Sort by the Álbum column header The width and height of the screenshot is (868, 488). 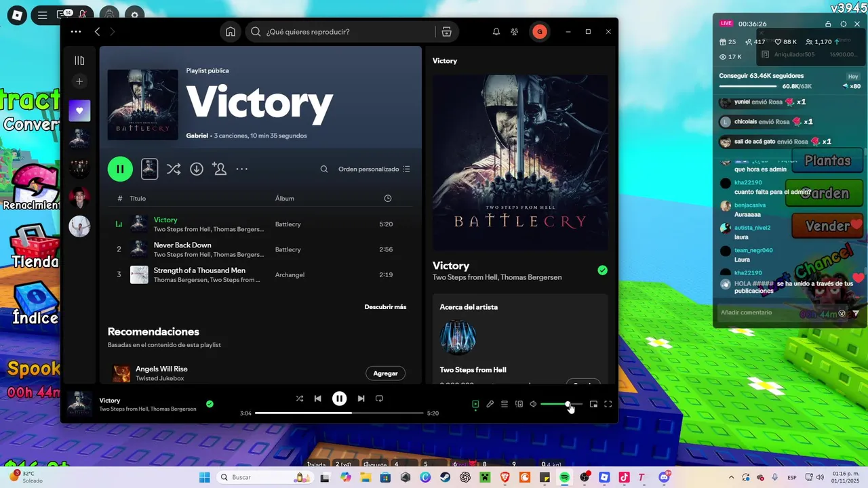285,199
